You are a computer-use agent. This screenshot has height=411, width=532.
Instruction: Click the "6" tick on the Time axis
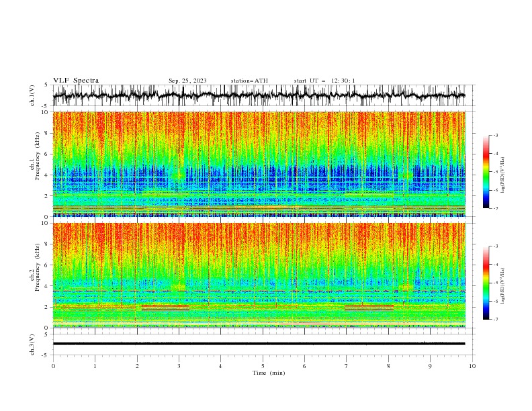(305, 366)
